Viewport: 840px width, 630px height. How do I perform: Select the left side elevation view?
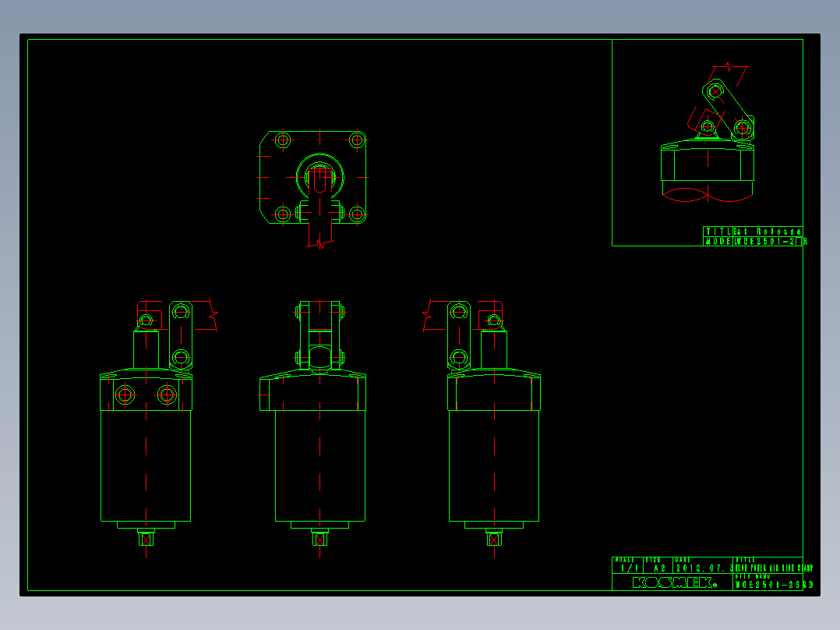coord(159,428)
